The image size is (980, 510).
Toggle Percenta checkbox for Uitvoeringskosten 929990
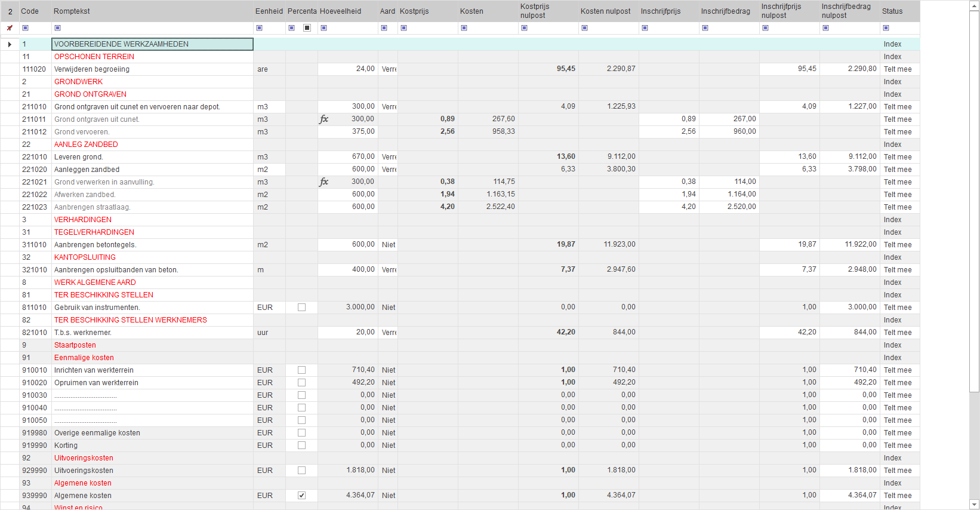(x=301, y=471)
